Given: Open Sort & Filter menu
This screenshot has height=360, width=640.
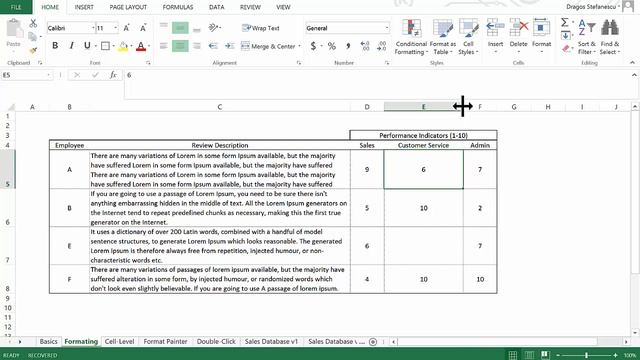Looking at the screenshot, I should click(587, 37).
